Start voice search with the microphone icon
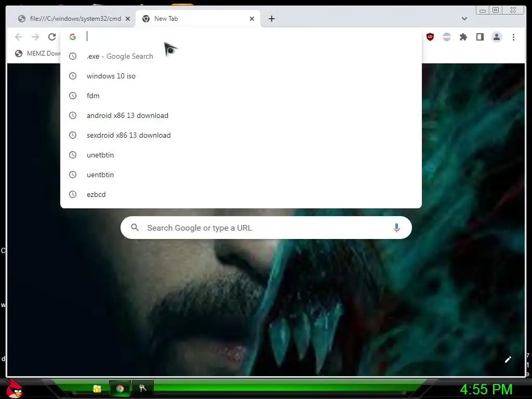The image size is (532, 399). pos(396,228)
